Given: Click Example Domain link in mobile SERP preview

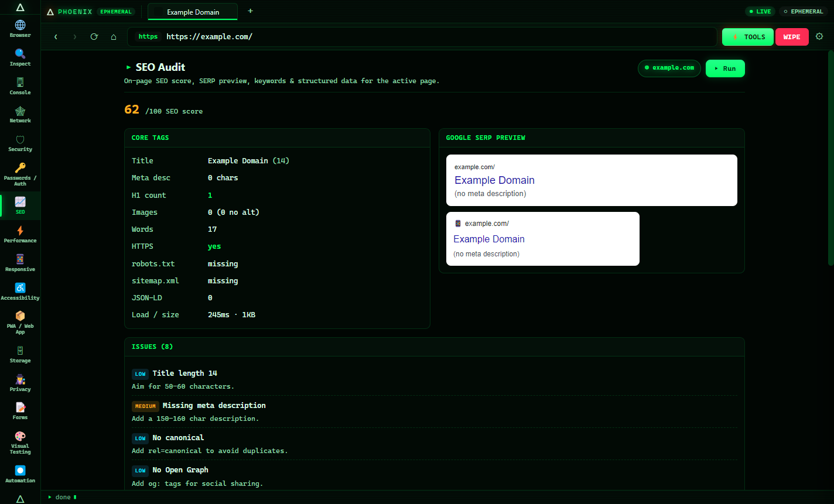Looking at the screenshot, I should tap(489, 239).
